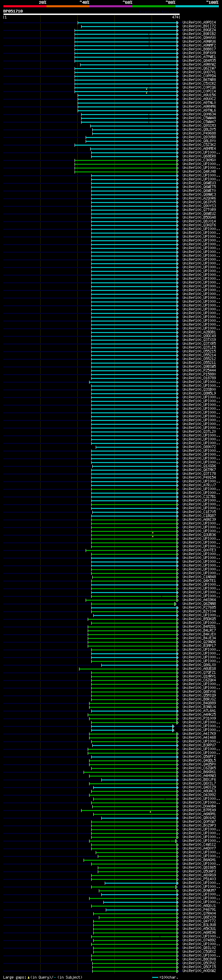Viewport: 222px width, 980px height.
Task: Select hit label UniRef100_Q84M35
Action: coord(199,60)
